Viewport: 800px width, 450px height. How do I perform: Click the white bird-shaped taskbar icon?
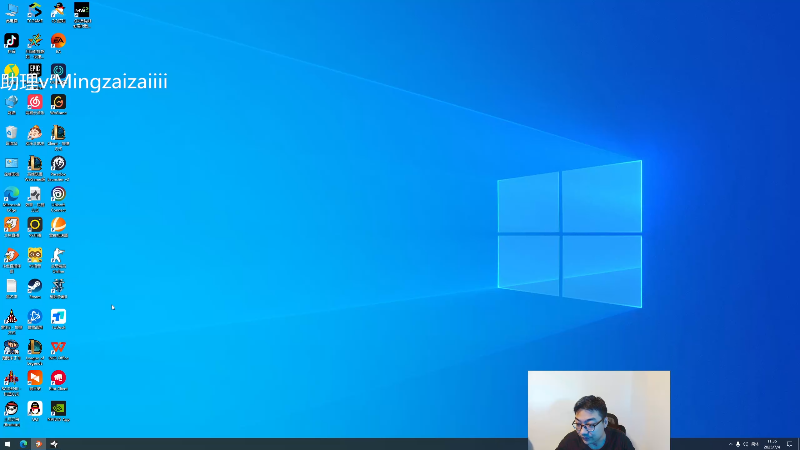pyautogui.click(x=54, y=444)
